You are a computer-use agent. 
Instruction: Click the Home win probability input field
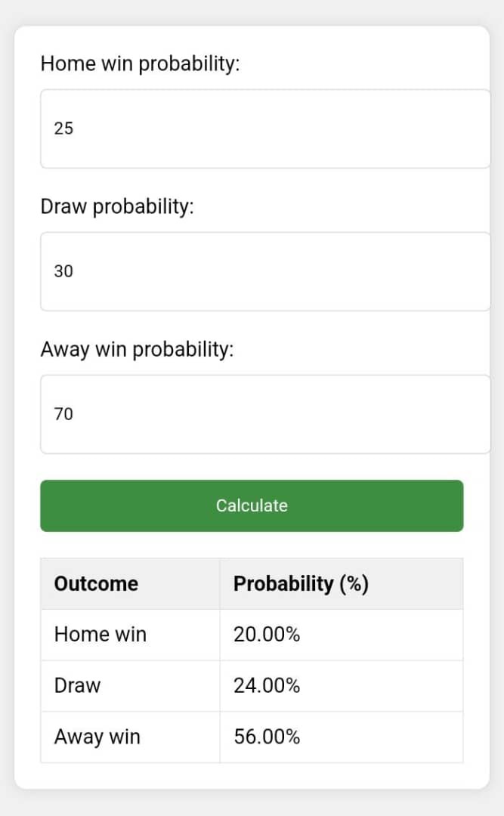[x=265, y=128]
